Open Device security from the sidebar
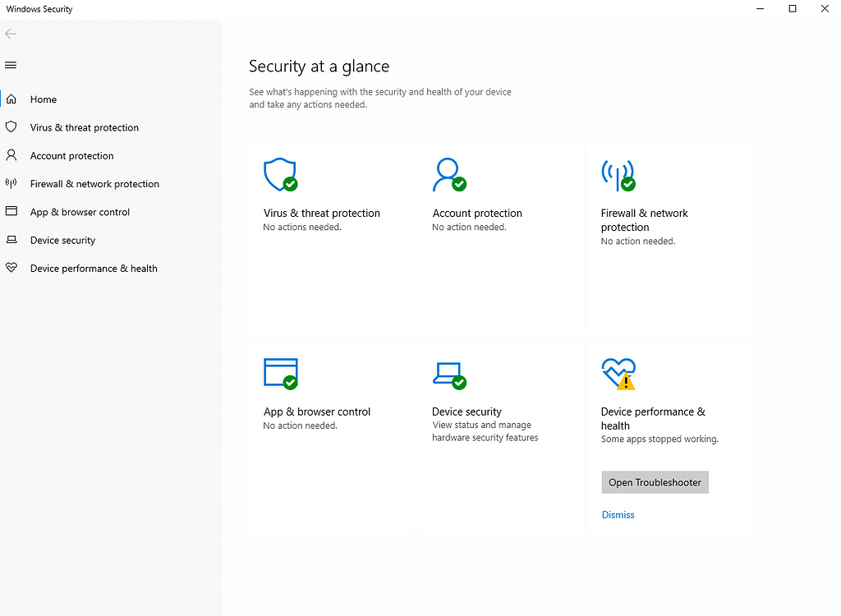Image resolution: width=841 pixels, height=616 pixels. pos(62,240)
